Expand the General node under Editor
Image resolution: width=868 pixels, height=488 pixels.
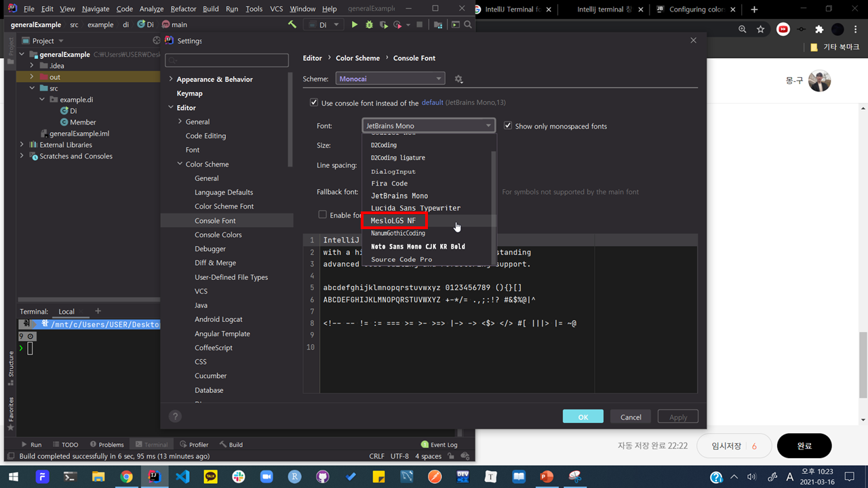(x=180, y=121)
